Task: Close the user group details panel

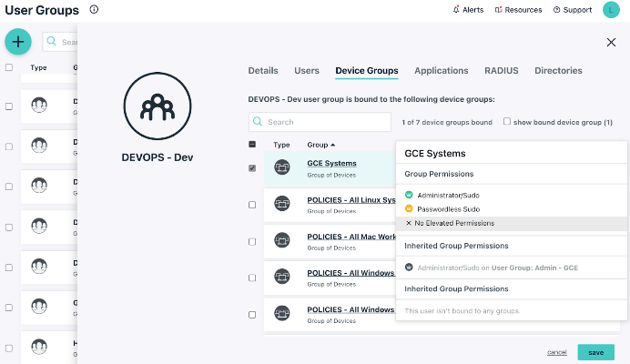Action: tap(611, 42)
